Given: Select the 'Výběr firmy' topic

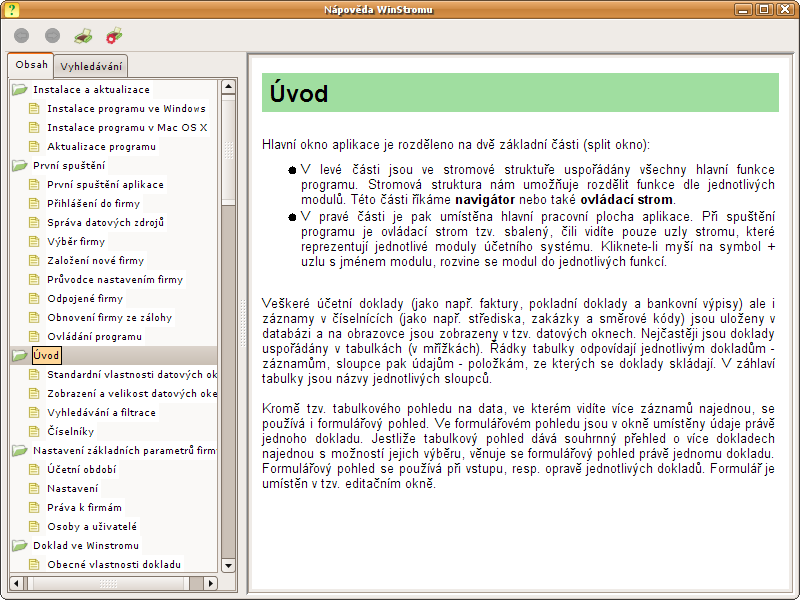Looking at the screenshot, I should (76, 242).
